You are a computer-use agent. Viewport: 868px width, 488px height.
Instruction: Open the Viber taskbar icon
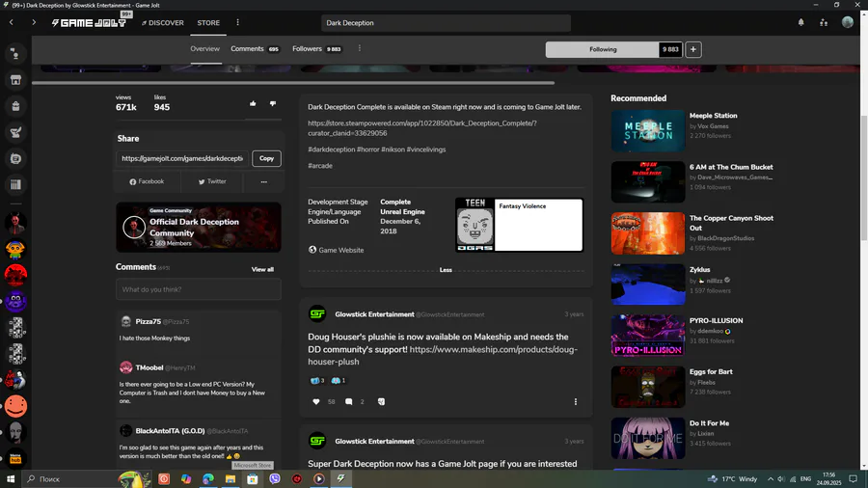pos(275,479)
